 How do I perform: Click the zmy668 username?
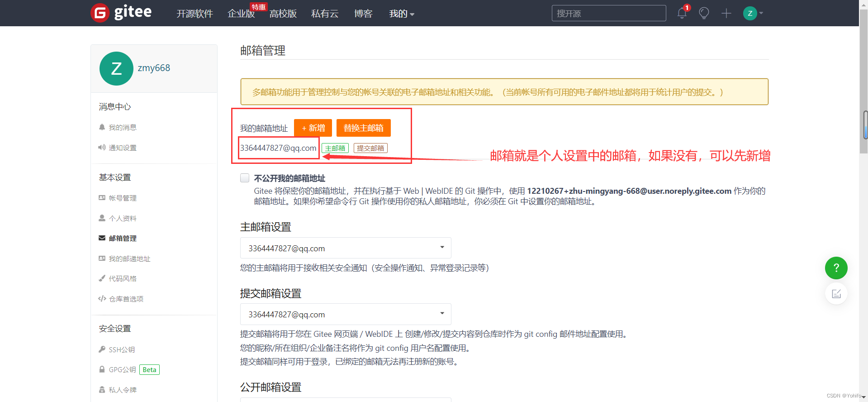[x=154, y=68]
